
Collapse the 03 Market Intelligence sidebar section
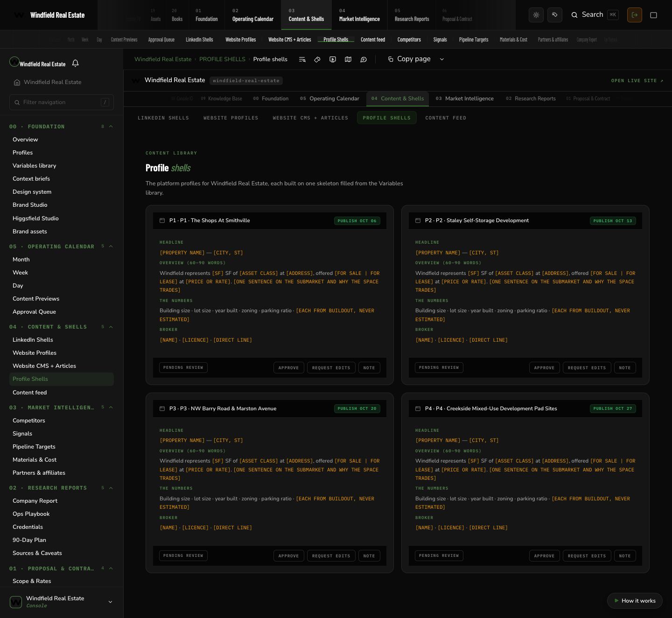(x=111, y=407)
